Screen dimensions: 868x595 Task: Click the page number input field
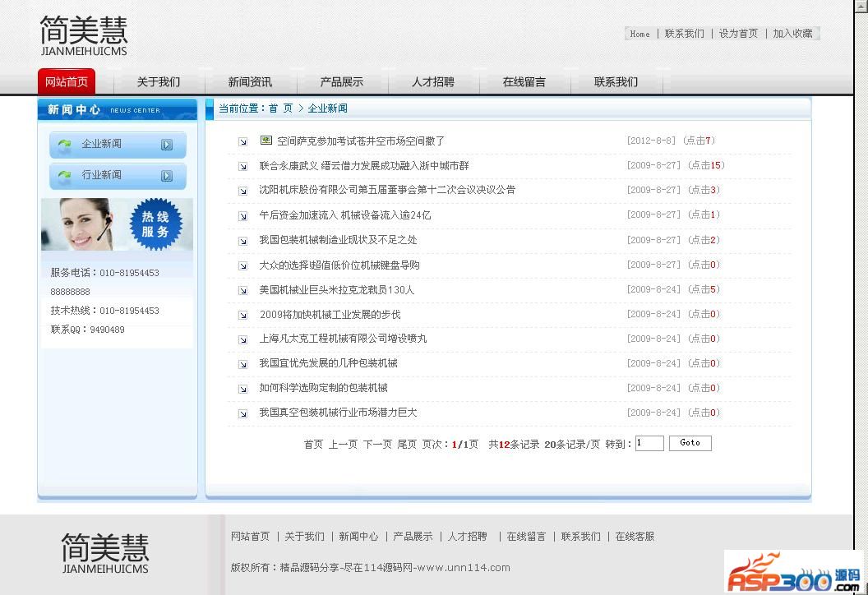point(649,444)
